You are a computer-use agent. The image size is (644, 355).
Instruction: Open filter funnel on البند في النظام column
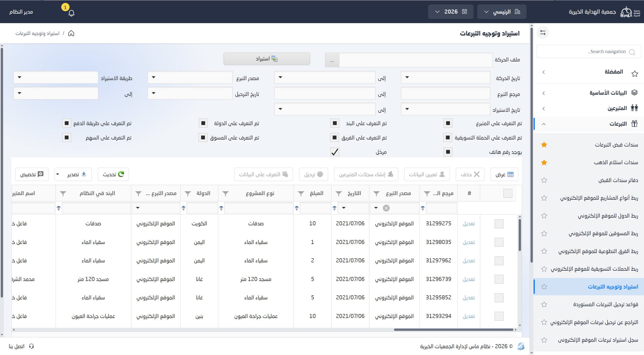coord(63,193)
